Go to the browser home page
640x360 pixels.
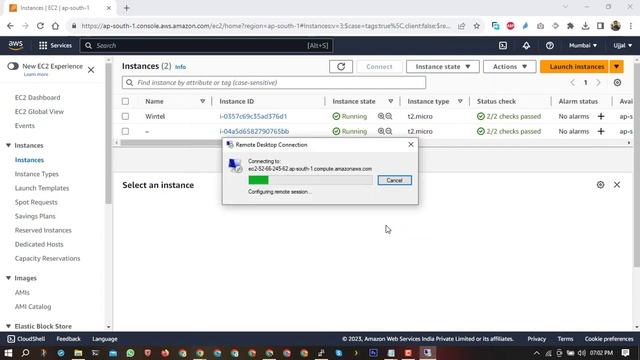click(x=55, y=26)
